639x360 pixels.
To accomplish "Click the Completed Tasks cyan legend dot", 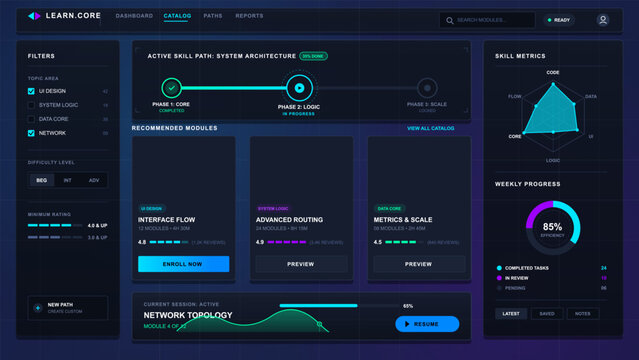I will [x=499, y=268].
